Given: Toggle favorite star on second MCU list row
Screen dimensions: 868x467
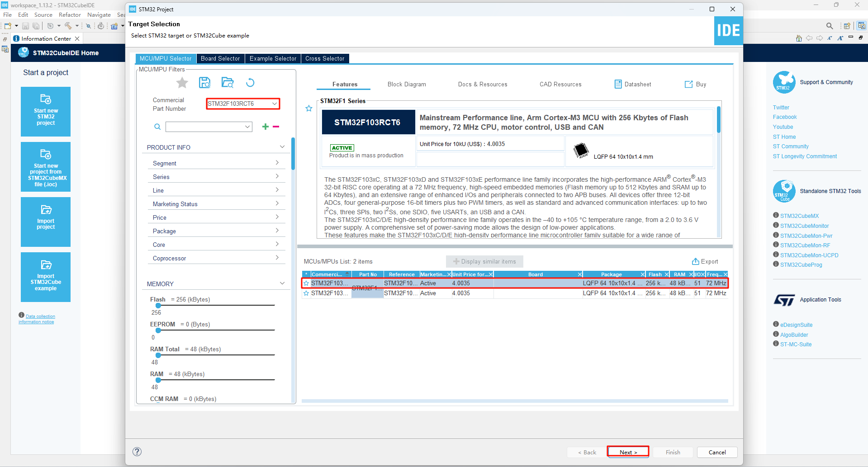Looking at the screenshot, I should 306,293.
